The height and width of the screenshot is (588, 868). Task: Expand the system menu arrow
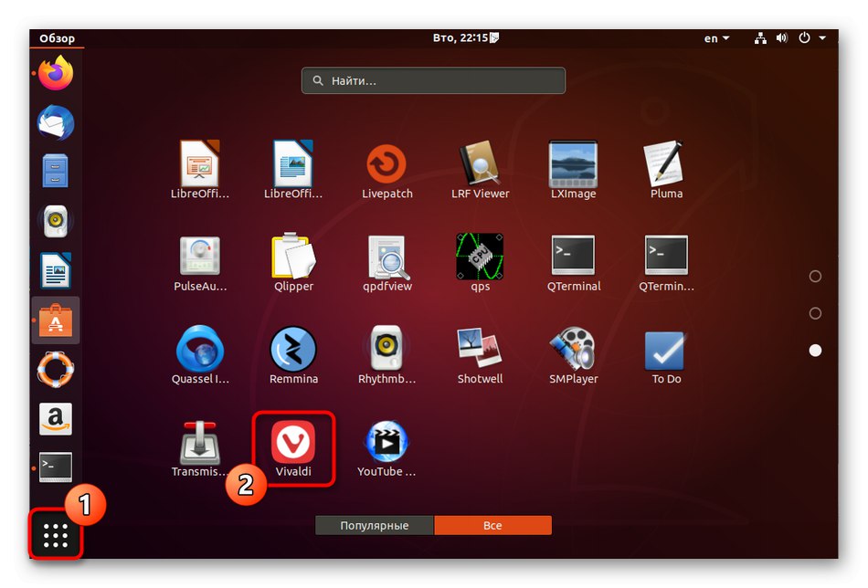[822, 38]
